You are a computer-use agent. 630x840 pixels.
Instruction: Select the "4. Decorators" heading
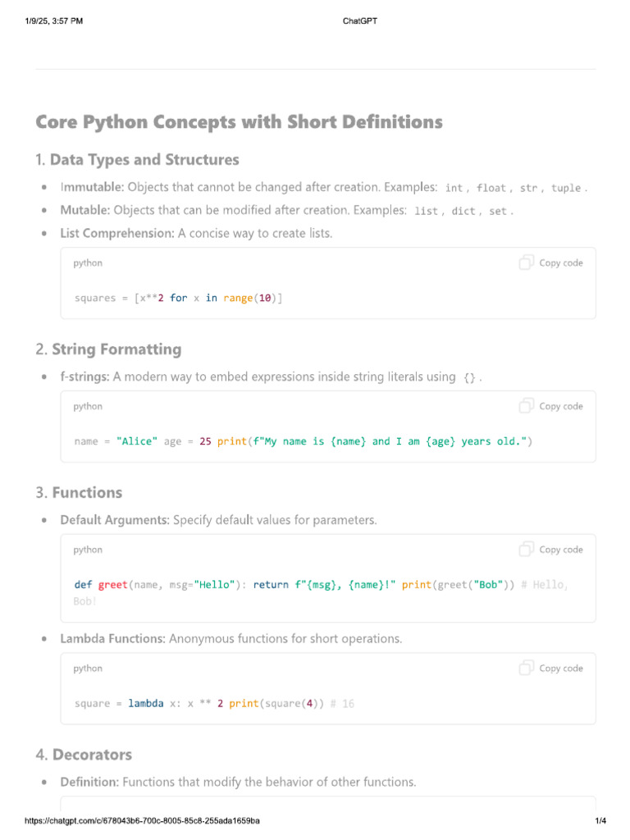[x=84, y=755]
